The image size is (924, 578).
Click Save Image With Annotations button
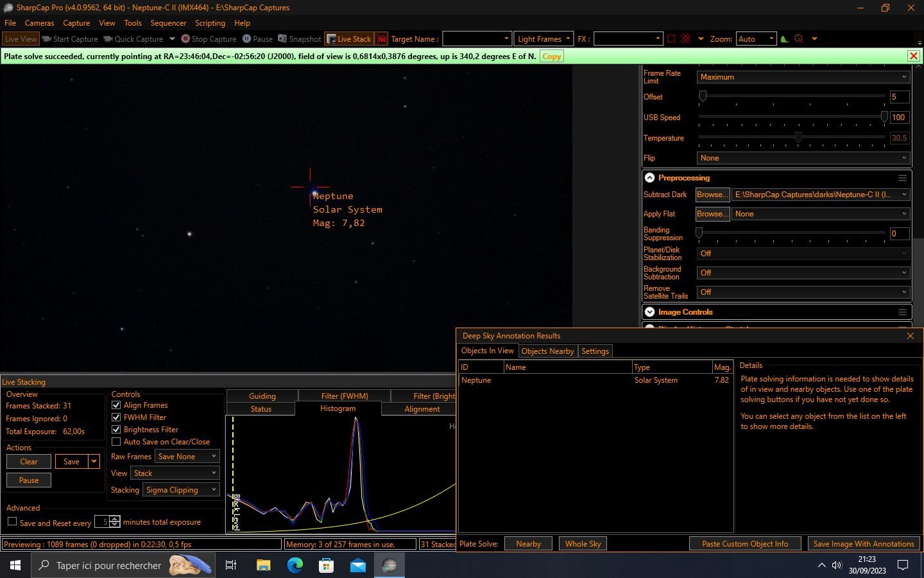pos(863,544)
